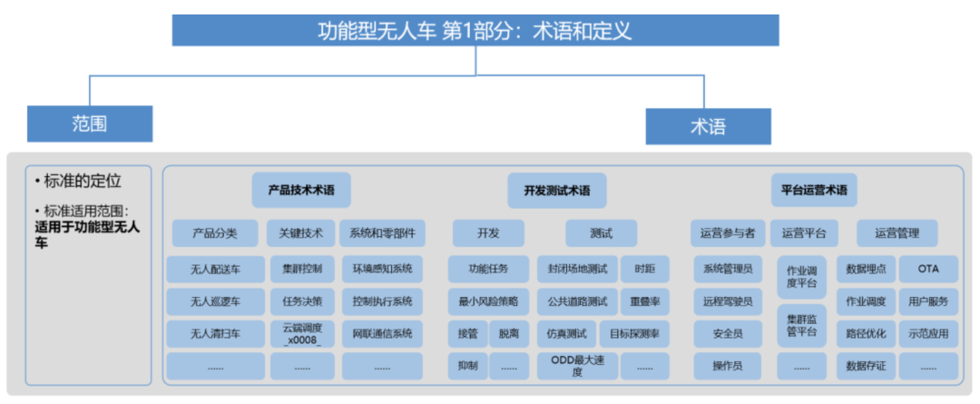Pick the 作业调度平台 box
This screenshot has height=404, width=980.
tap(802, 278)
